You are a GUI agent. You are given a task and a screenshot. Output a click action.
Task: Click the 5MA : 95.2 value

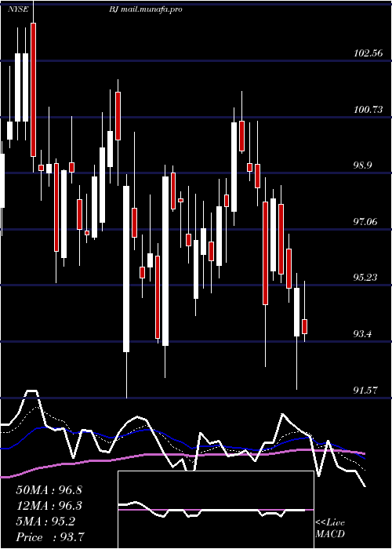tap(45, 522)
